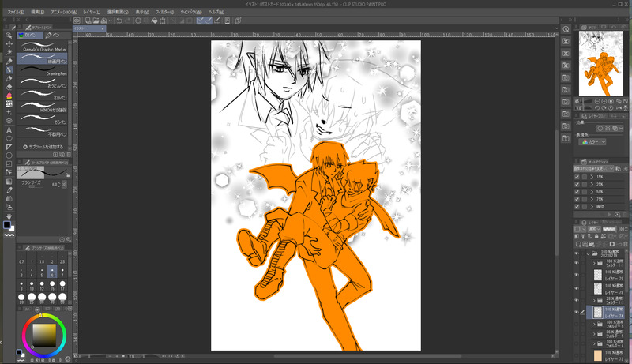Image resolution: width=632 pixels, height=364 pixels.
Task: Select the Eraser tool
Action: coord(9,87)
